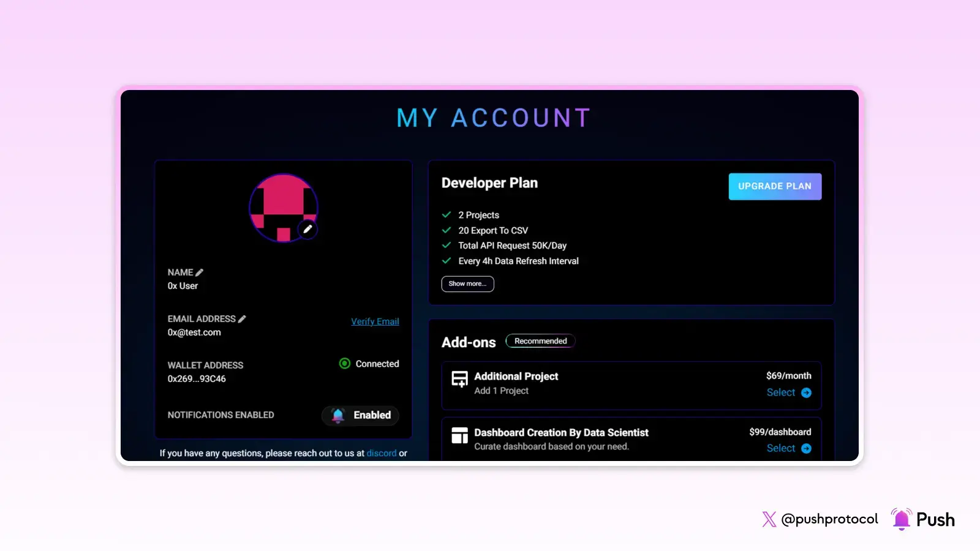Image resolution: width=980 pixels, height=551 pixels.
Task: Open the discord support link
Action: click(x=382, y=453)
